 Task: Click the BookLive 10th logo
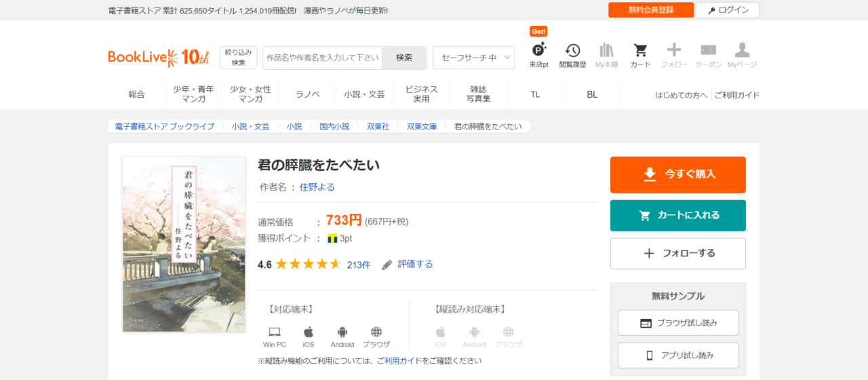tap(159, 58)
